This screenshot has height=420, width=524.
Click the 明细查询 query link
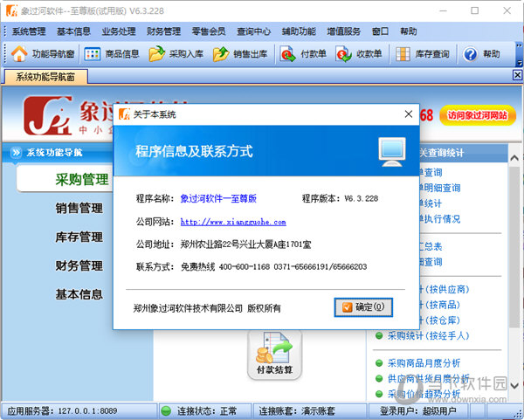coord(439,188)
